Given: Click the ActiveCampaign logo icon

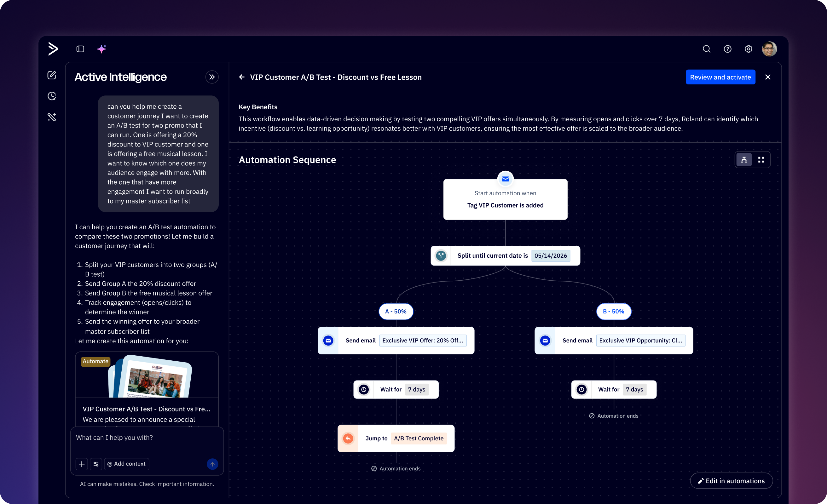Looking at the screenshot, I should (53, 49).
